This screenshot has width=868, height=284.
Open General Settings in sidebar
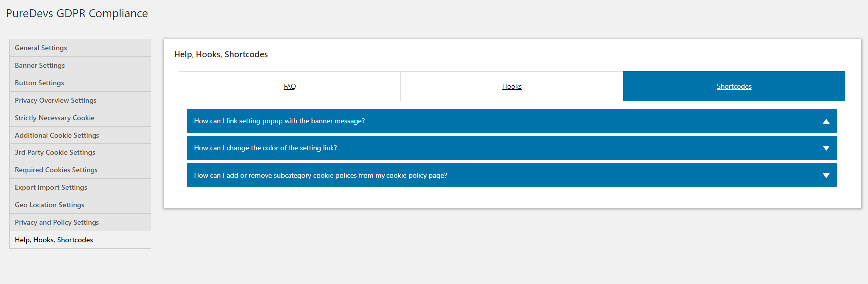41,48
